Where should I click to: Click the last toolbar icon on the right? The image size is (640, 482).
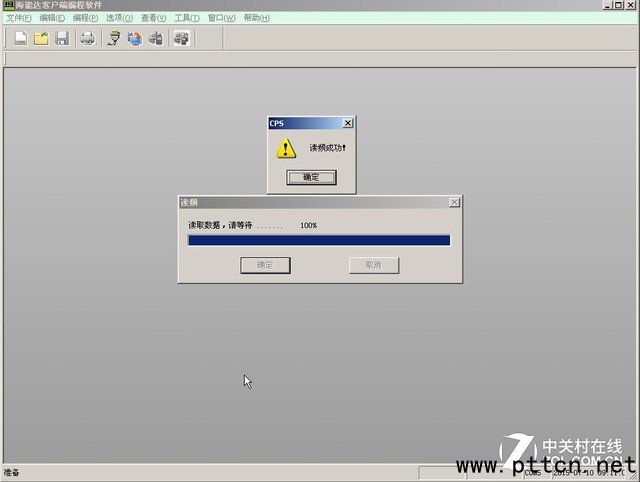[x=181, y=38]
